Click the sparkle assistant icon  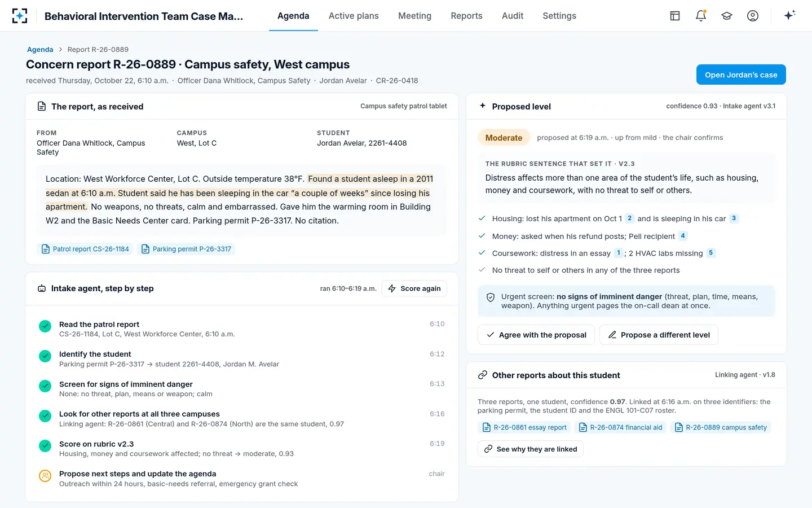(789, 15)
